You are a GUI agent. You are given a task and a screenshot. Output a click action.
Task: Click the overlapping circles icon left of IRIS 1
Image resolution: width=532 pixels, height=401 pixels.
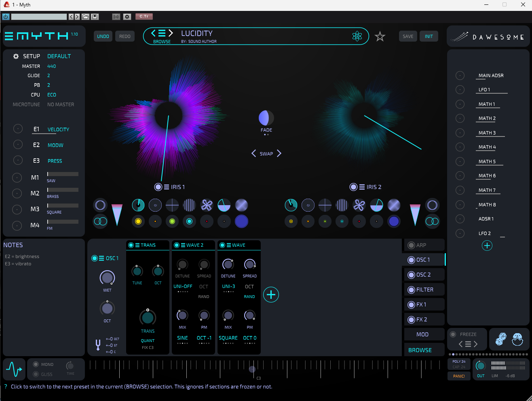pyautogui.click(x=100, y=221)
